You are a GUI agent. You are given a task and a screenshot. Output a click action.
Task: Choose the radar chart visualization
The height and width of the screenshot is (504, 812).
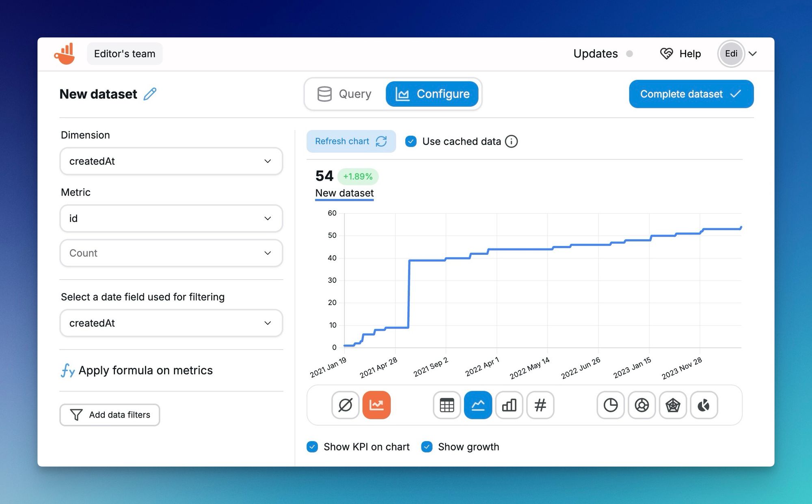pos(673,405)
